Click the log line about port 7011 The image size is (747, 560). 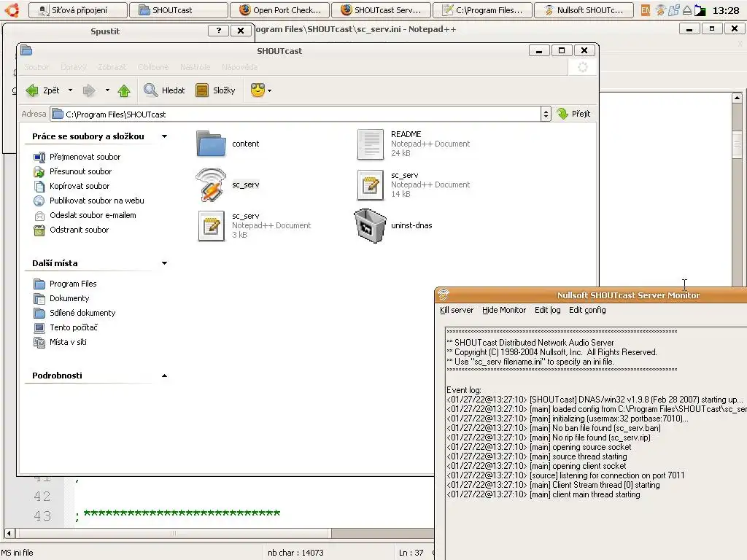(x=565, y=475)
